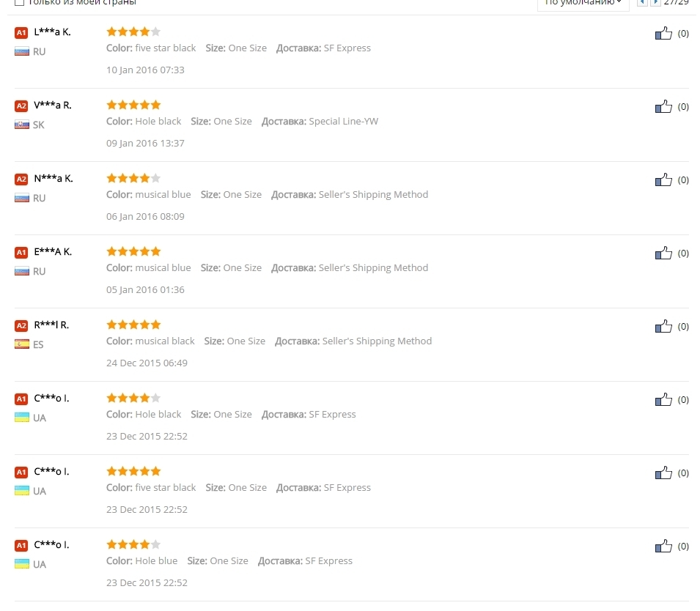Click the Spain flag under R***l R.

22,344
